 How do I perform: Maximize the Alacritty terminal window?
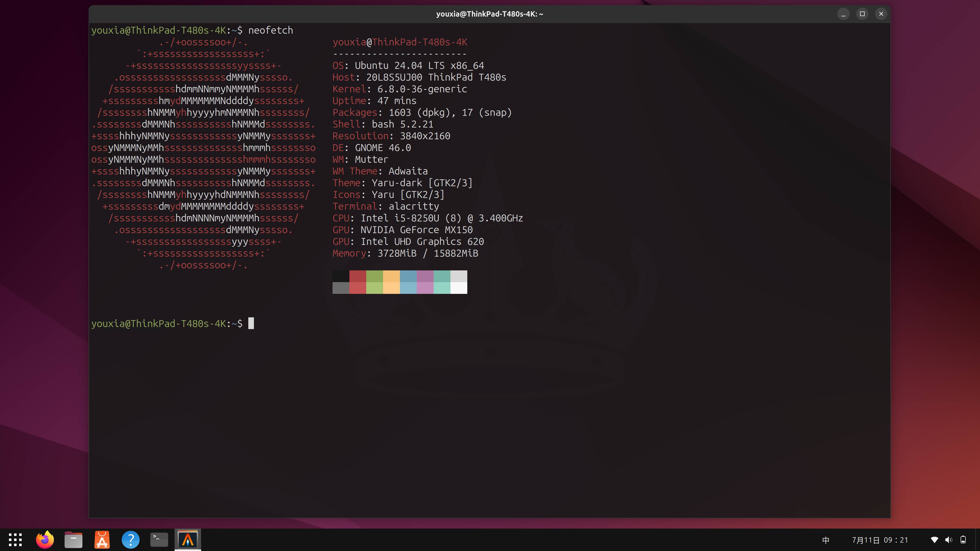[862, 14]
